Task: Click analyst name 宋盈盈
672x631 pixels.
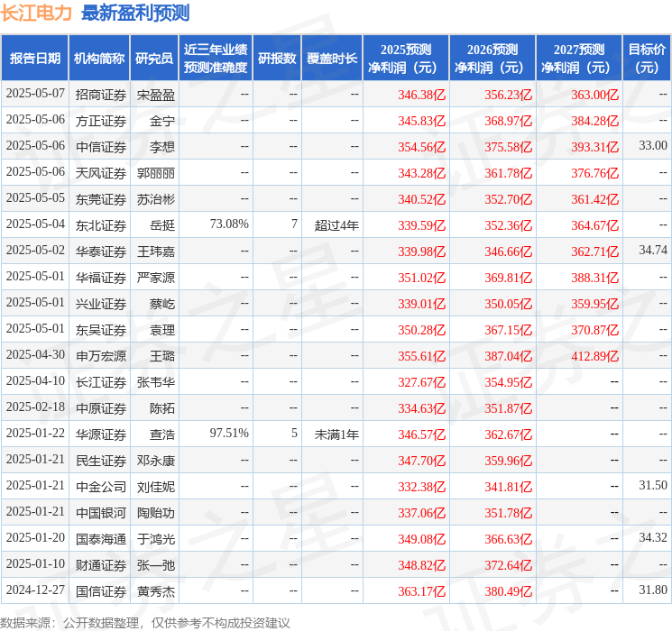Action: tap(155, 95)
